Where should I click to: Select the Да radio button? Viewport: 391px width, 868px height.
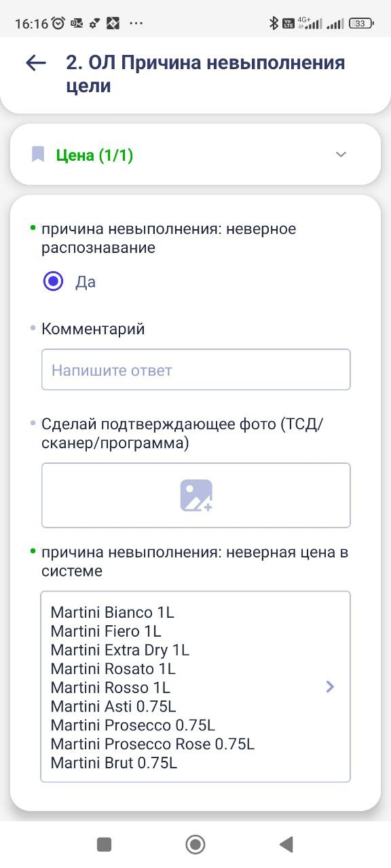click(53, 281)
